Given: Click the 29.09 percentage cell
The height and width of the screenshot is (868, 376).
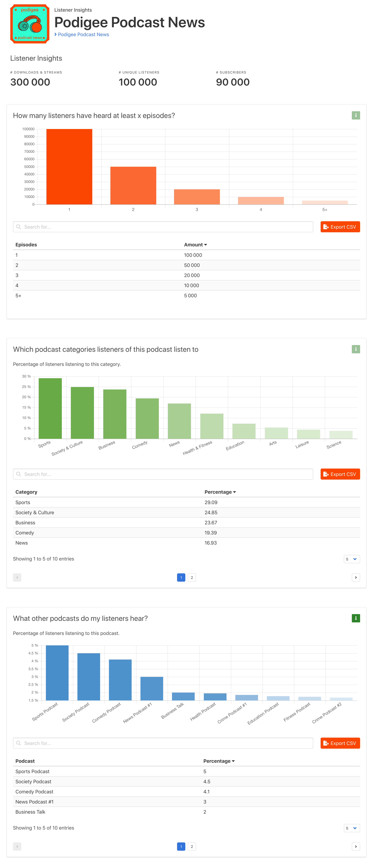Looking at the screenshot, I should pyautogui.click(x=211, y=502).
